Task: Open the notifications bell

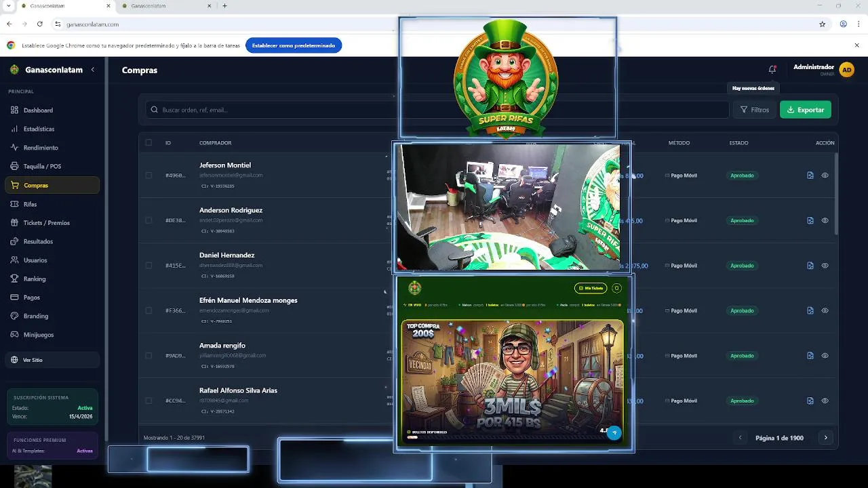Action: (772, 70)
